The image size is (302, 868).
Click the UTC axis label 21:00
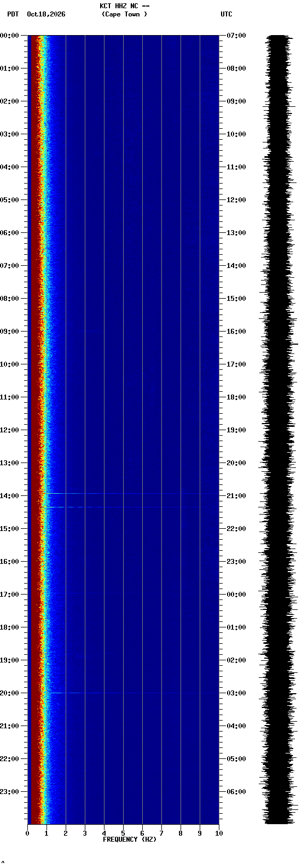click(x=236, y=496)
